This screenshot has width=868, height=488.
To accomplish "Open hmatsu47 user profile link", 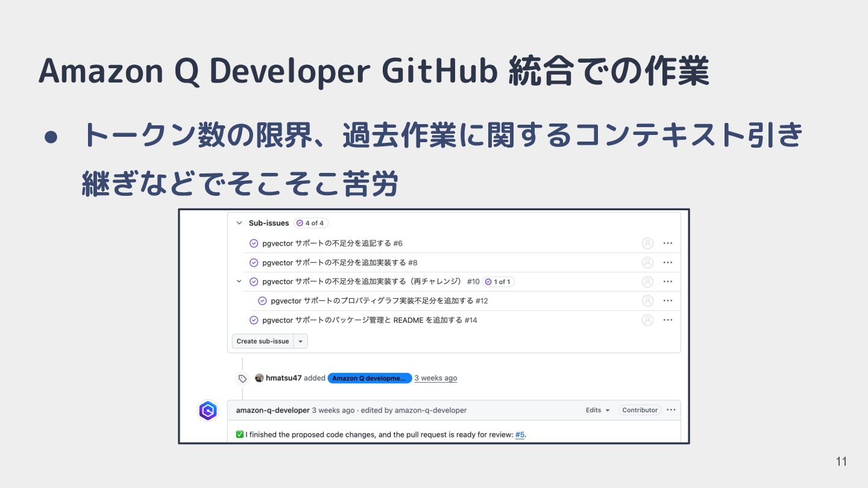I will click(284, 378).
